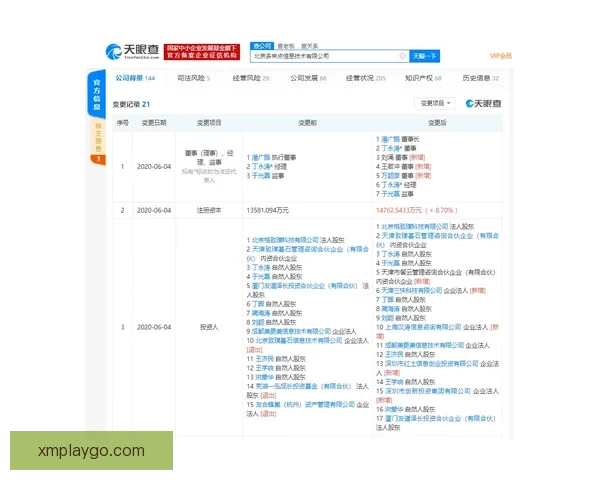Select the 自主信息 side tab
This screenshot has height=480, width=600.
[x=98, y=137]
